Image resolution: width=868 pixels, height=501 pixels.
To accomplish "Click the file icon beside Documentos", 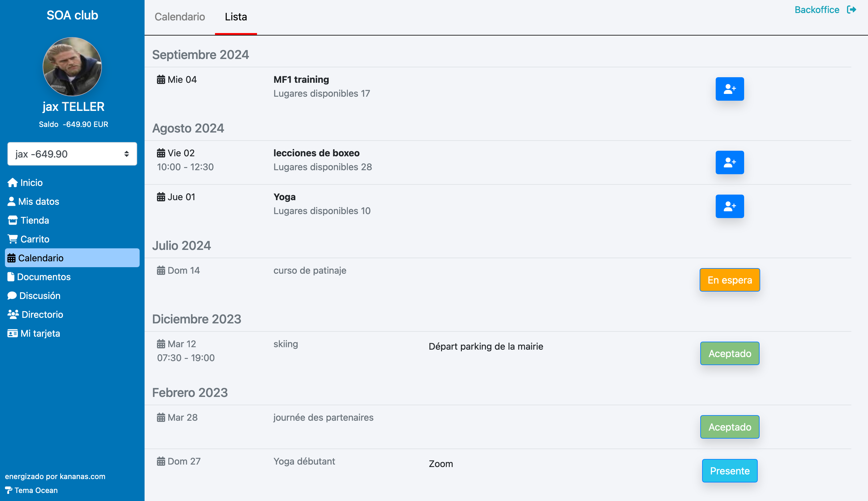I will (11, 277).
